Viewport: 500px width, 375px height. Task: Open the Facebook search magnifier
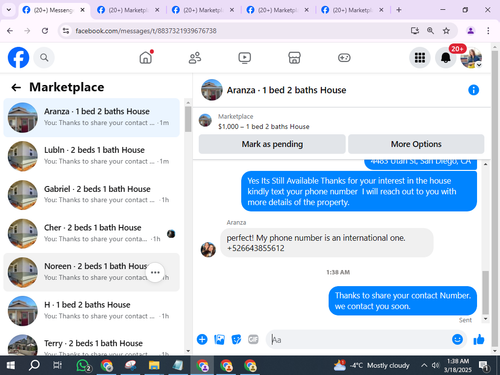point(44,58)
